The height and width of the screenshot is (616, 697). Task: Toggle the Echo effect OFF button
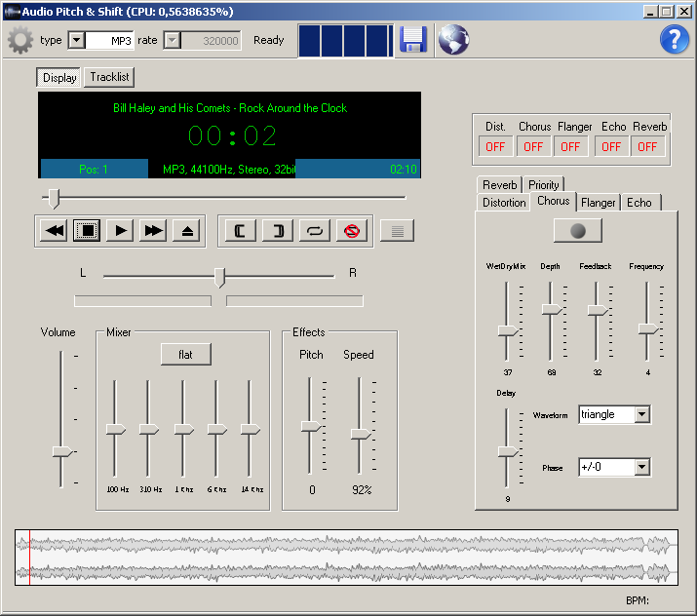[611, 146]
